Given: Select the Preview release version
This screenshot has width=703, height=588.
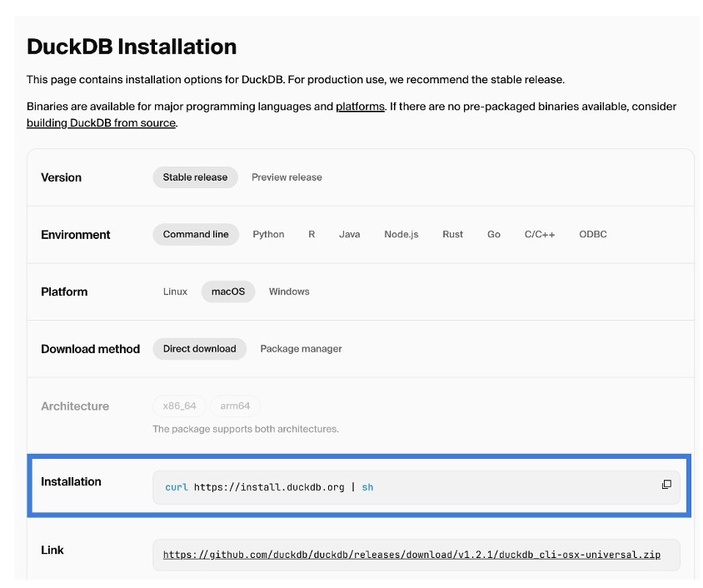Looking at the screenshot, I should coord(287,177).
